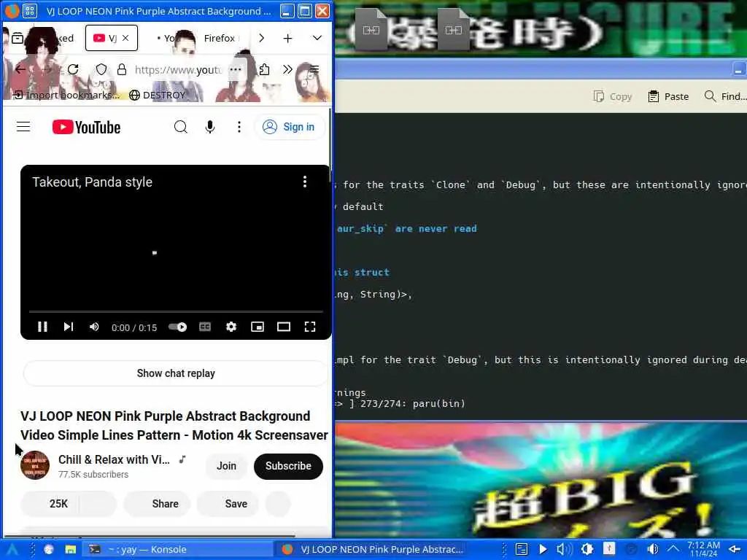This screenshot has width=747, height=560.
Task: Open the Firefox window menu icon in titlebar
Action: 12,11
